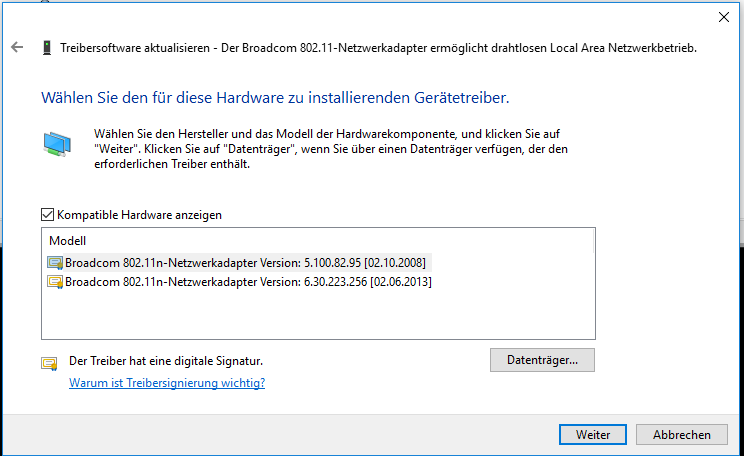
Task: Click the Datenträger... button
Action: [x=542, y=360]
